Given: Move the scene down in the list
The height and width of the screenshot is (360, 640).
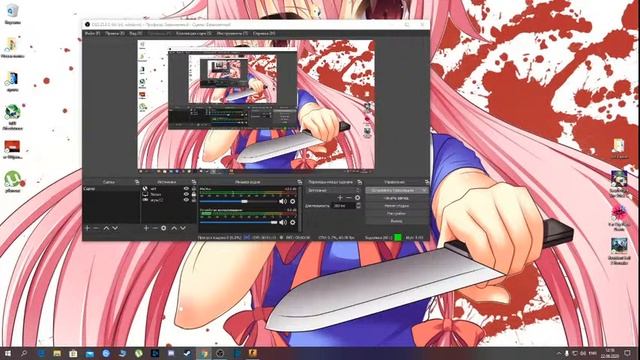Looking at the screenshot, I should tap(115, 228).
